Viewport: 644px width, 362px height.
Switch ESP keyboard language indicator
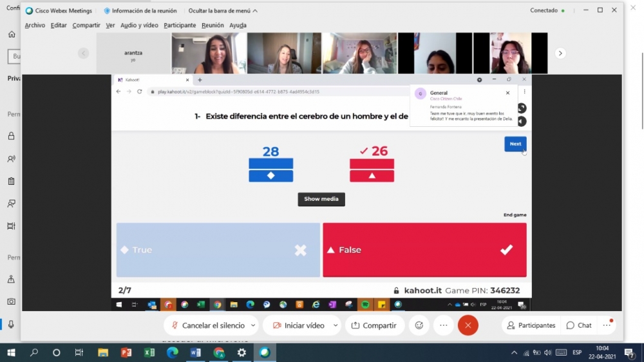point(577,352)
